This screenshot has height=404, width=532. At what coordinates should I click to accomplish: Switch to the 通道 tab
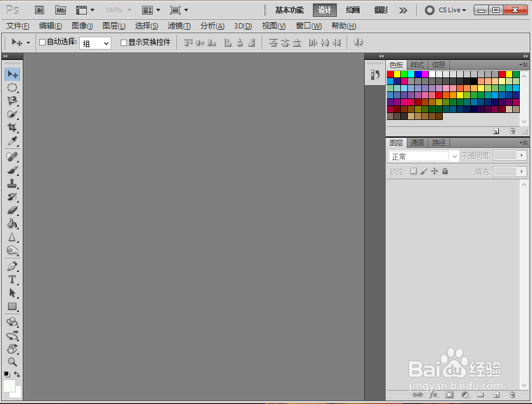tap(417, 143)
